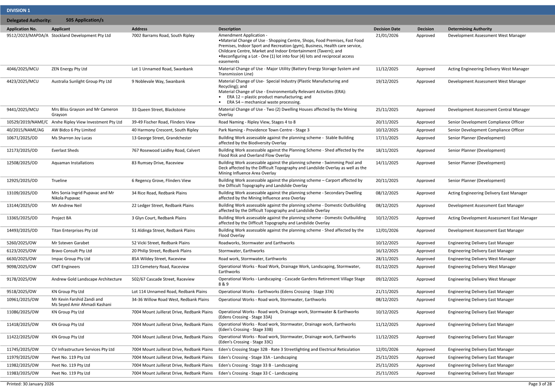This screenshot has height=392, width=555.
Task: Click the Description column header
Action: (229, 29)
